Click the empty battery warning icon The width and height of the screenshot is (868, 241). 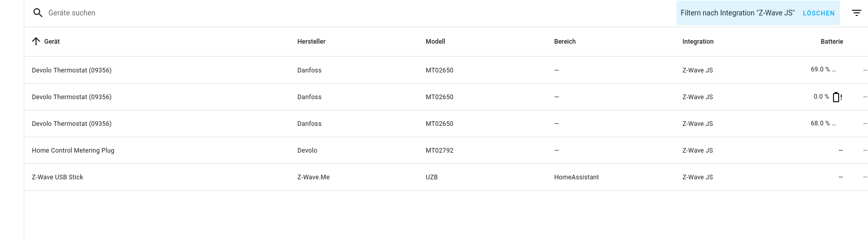click(x=837, y=97)
